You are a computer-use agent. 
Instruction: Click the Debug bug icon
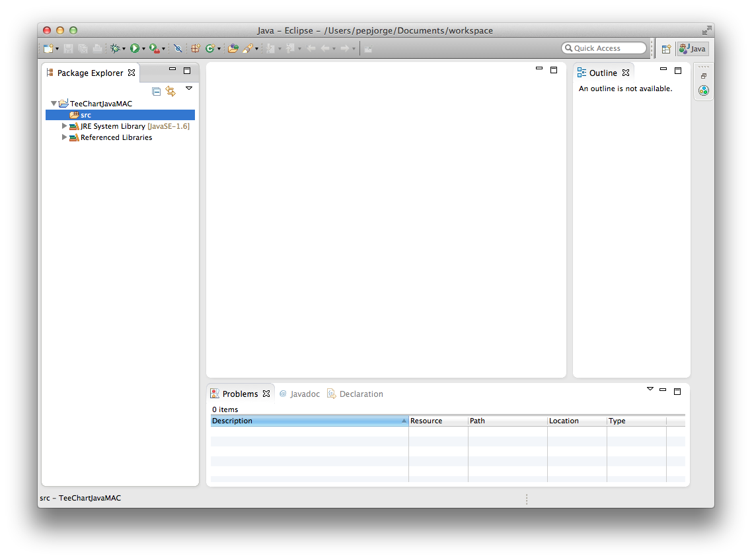click(115, 48)
